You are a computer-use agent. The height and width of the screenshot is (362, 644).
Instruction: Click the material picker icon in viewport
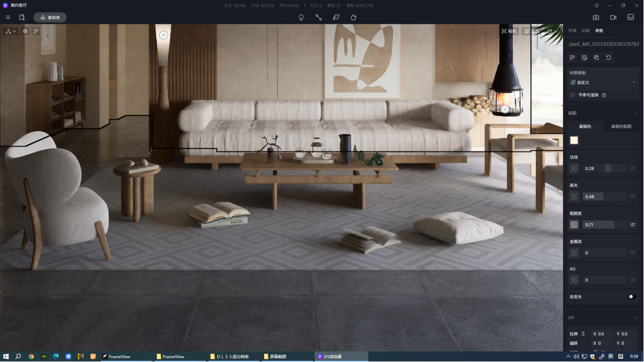tap(36, 31)
